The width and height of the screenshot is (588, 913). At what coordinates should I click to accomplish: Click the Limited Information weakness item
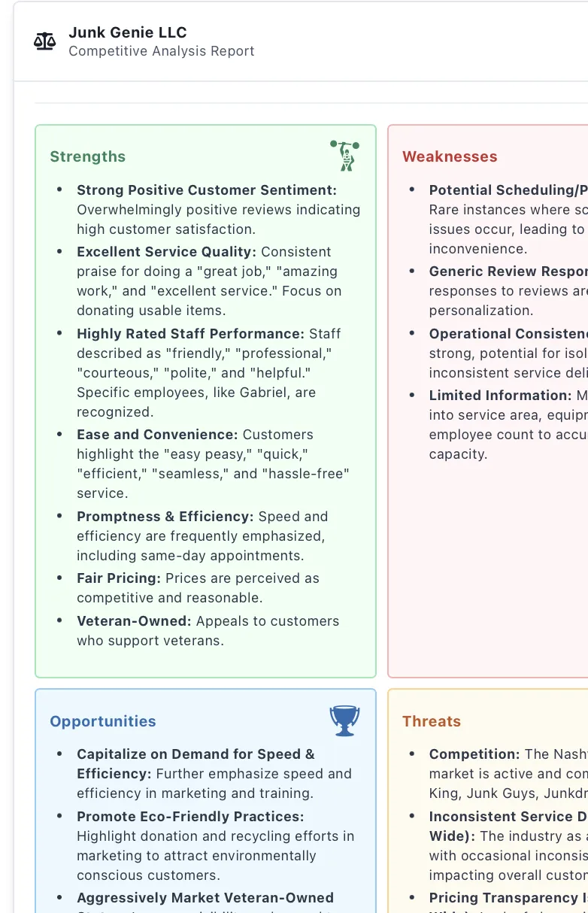(x=500, y=396)
